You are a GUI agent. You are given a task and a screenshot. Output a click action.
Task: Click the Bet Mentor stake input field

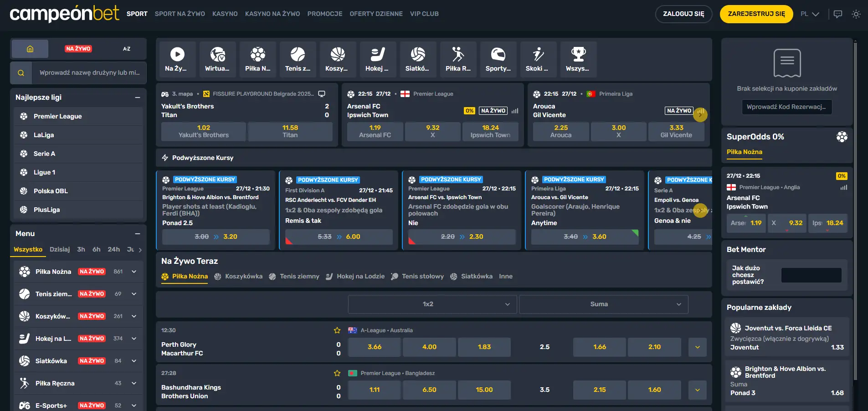(x=811, y=275)
